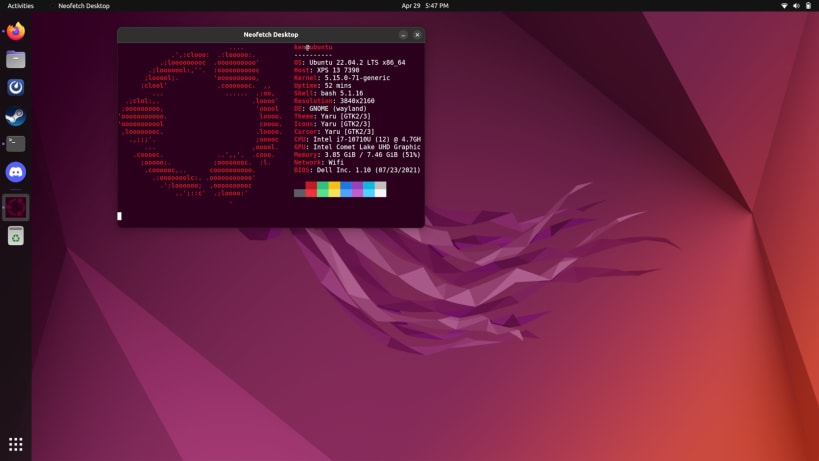Open the Activities overview
Viewport: 819px width, 461px height.
pyautogui.click(x=20, y=6)
